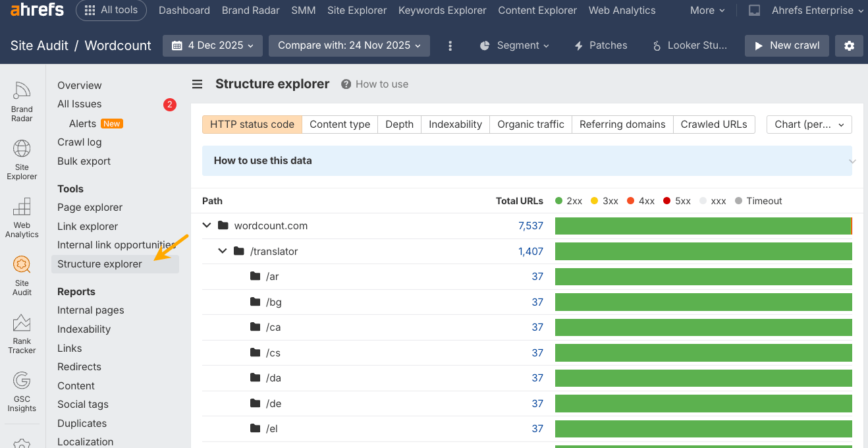Start a New crawl
Screen dimensions: 868x448
786,45
